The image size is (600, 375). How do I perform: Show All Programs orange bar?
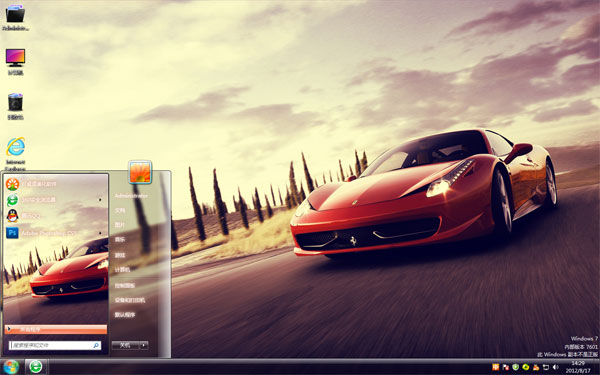click(x=56, y=329)
